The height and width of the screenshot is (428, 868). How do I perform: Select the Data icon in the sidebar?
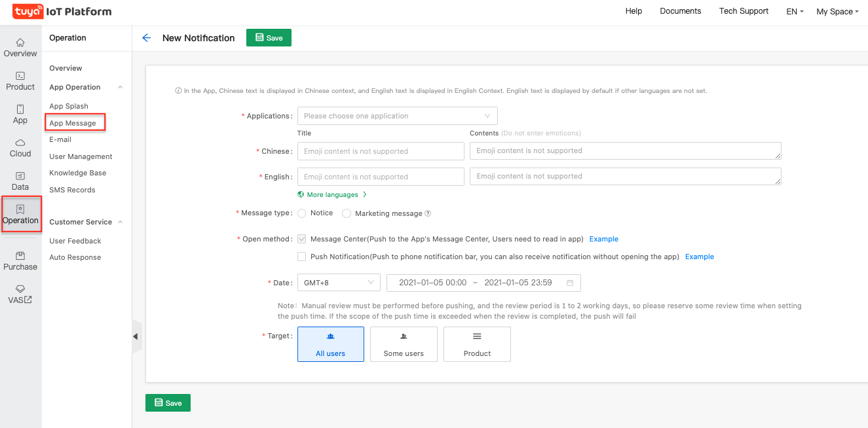click(x=20, y=181)
